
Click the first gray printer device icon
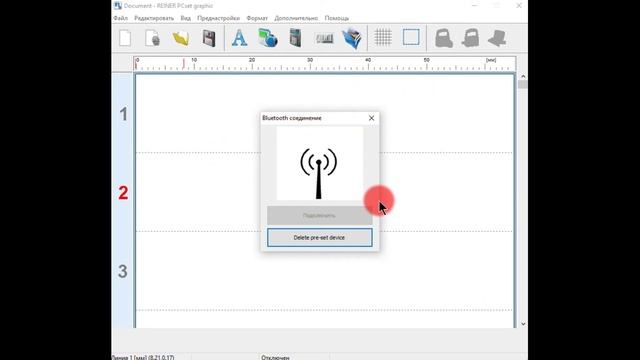(444, 38)
